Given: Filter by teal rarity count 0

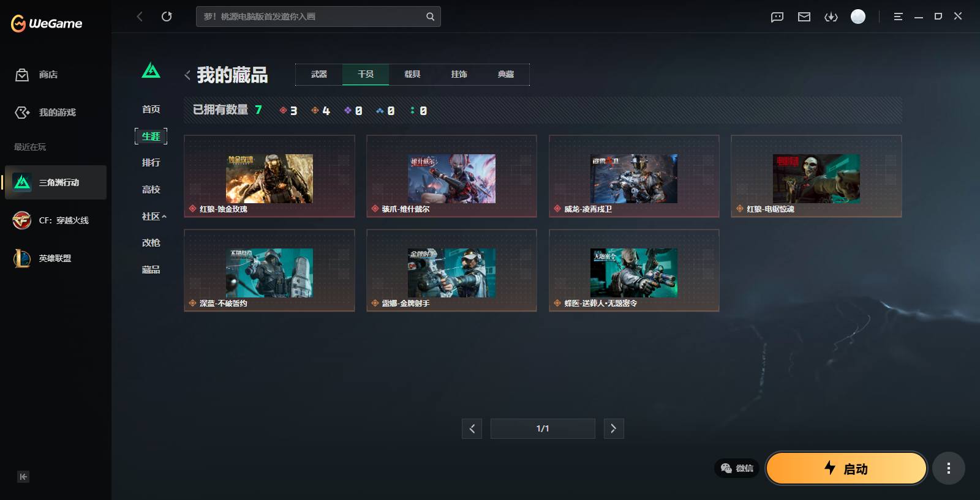Looking at the screenshot, I should pyautogui.click(x=419, y=111).
